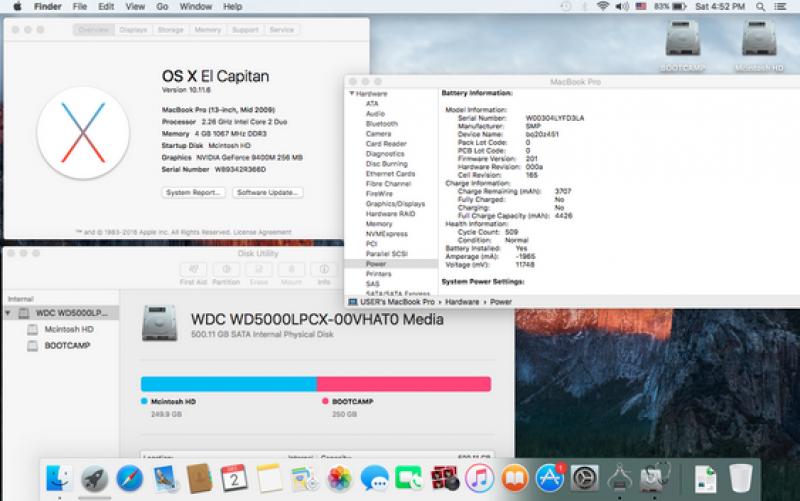Click Mount in Disk Utility toolbar
800x501 pixels.
pos(291,274)
